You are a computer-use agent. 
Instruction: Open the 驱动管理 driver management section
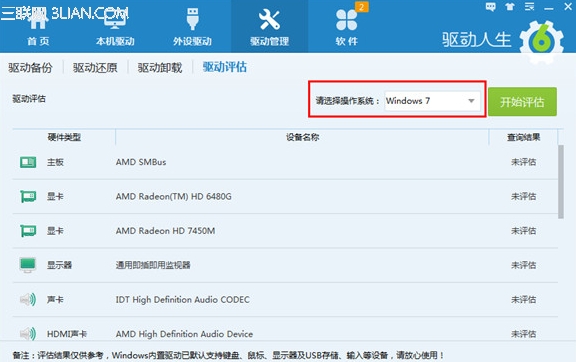point(269,26)
